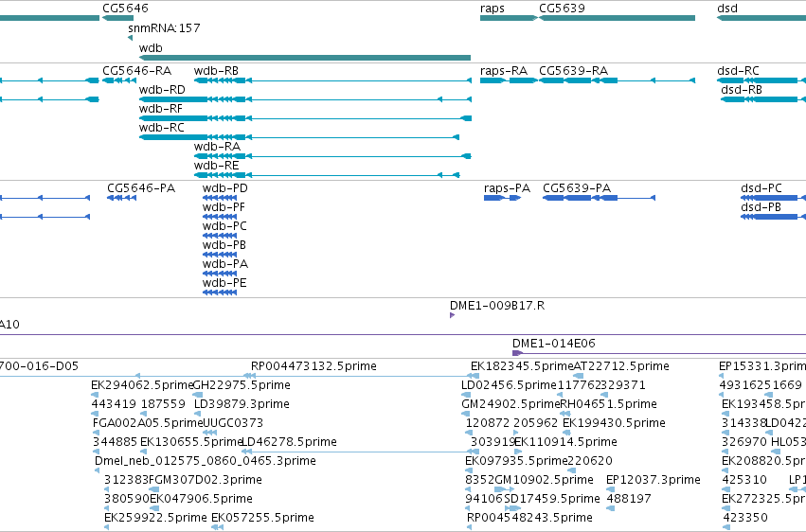The height and width of the screenshot is (532, 806).
Task: Select the 187559 EST label
Action: 163,404
